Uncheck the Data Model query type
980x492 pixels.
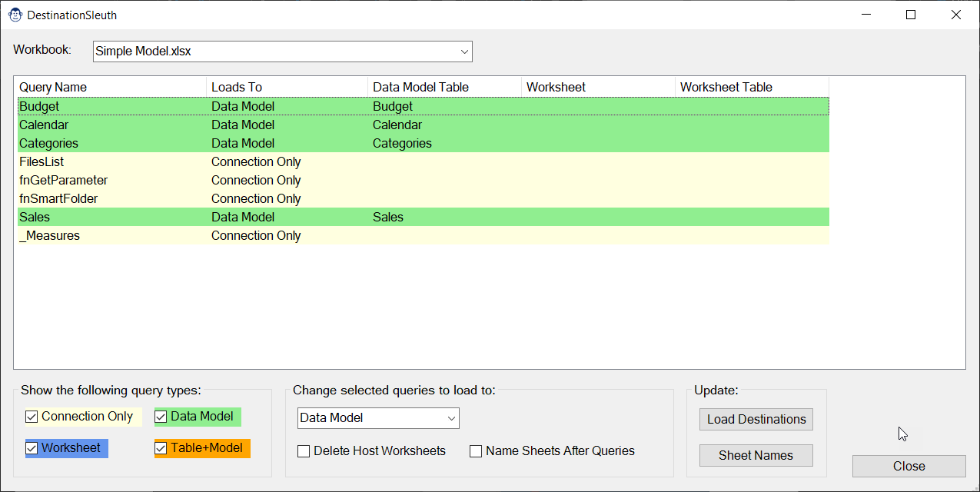pos(161,417)
